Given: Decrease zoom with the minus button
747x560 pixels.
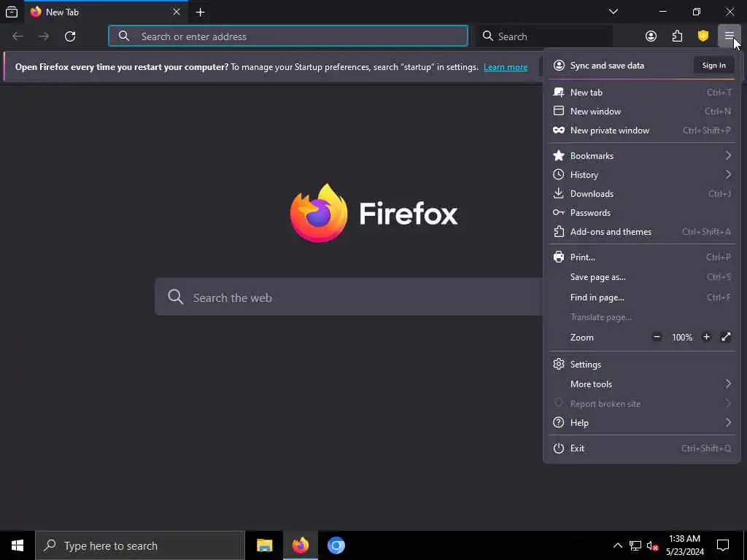Looking at the screenshot, I should (x=657, y=337).
